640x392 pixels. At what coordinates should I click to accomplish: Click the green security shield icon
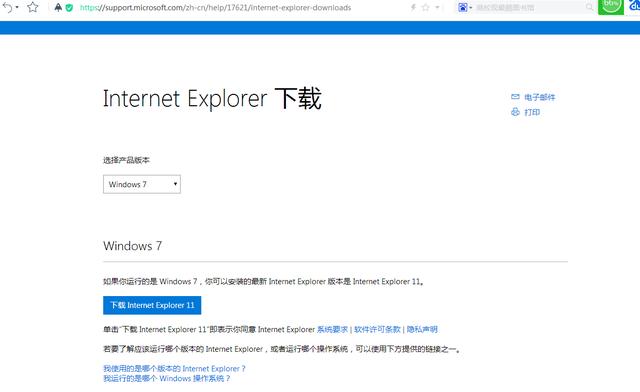point(69,7)
